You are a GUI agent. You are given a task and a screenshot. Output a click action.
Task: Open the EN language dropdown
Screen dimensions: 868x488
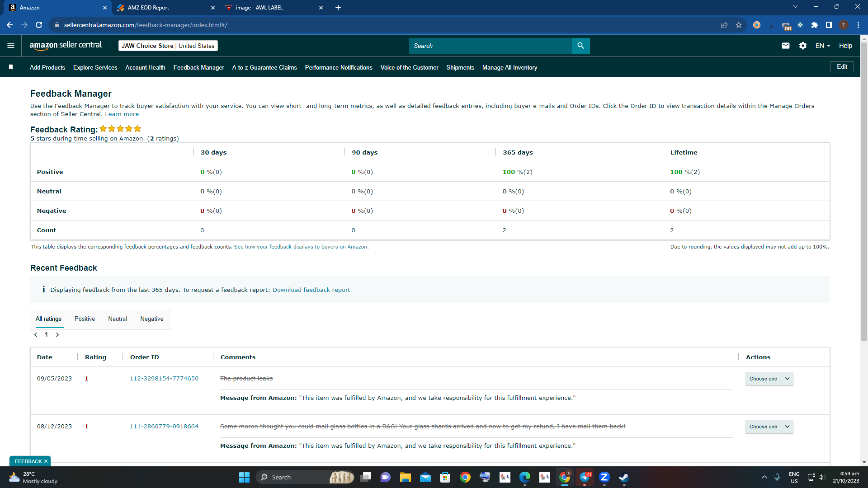pos(823,46)
